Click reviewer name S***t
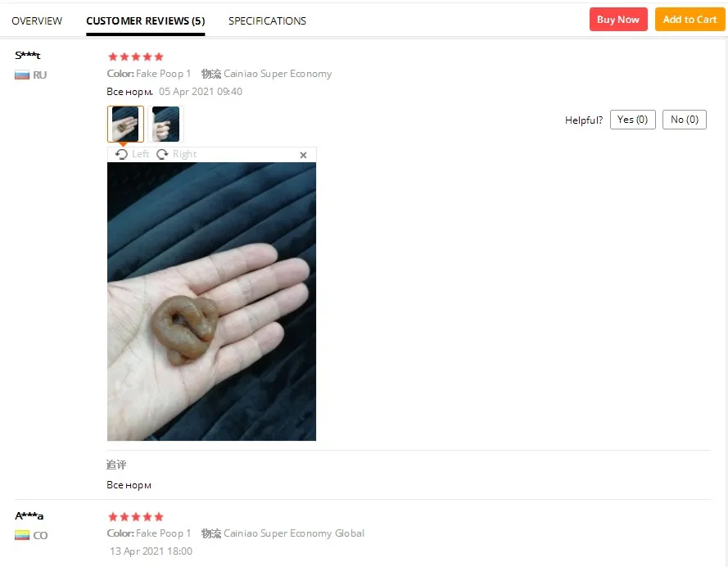Viewport: 728px width, 567px height. coord(27,55)
